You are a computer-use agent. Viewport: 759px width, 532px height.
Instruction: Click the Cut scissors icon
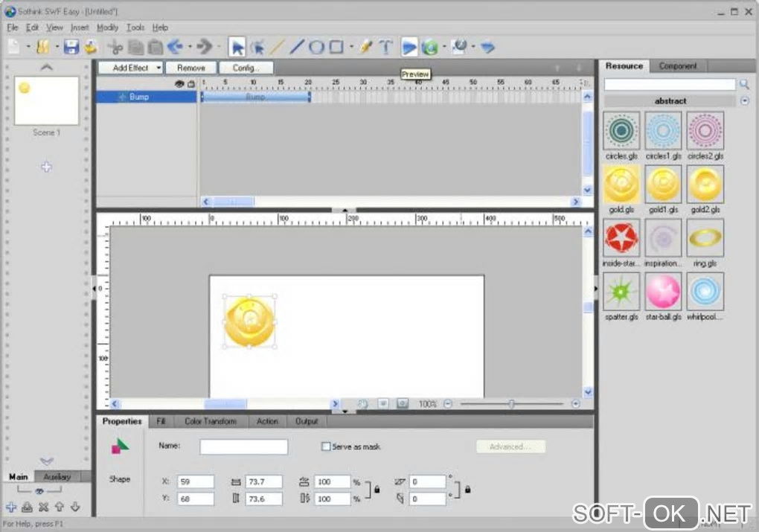tap(115, 48)
